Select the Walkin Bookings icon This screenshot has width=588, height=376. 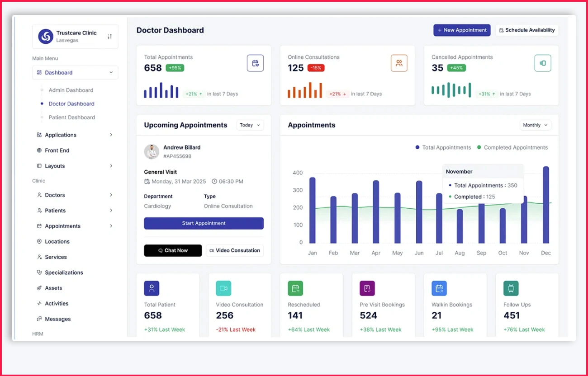[x=439, y=288]
